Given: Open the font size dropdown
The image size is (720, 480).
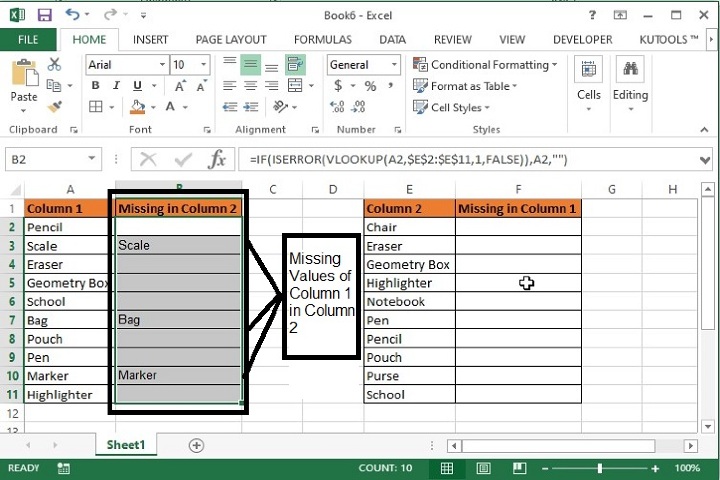Looking at the screenshot, I should 203,64.
